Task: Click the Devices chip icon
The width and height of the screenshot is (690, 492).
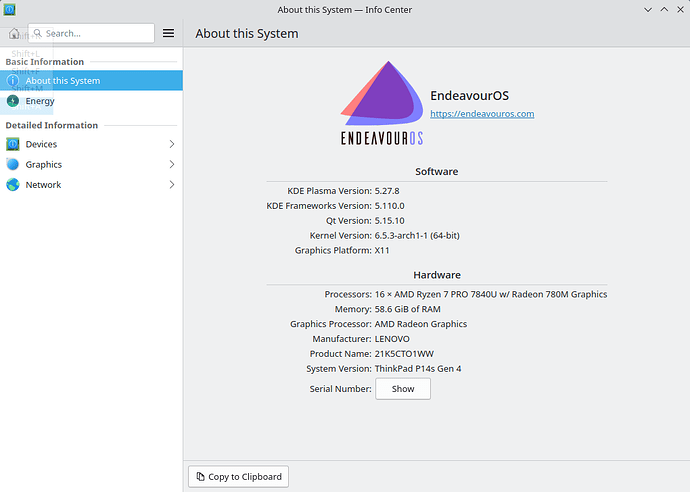Action: coord(13,144)
